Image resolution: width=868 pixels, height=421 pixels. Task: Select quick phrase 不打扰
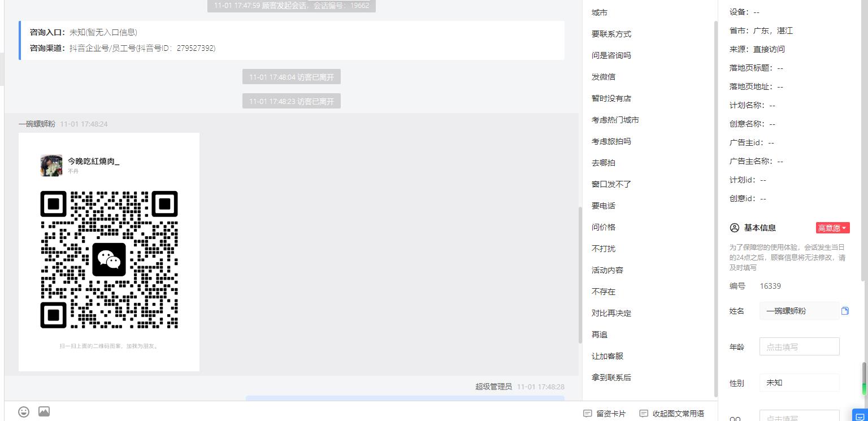[604, 249]
